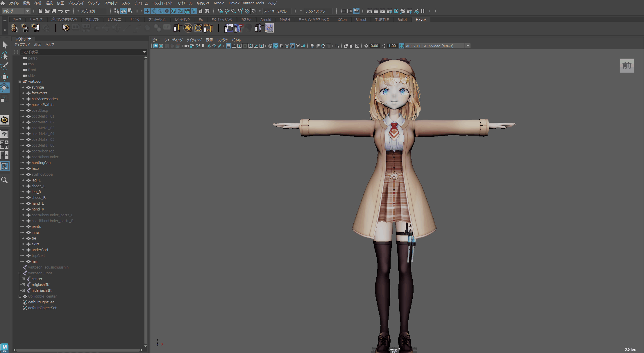Redo with the forward arrow icon
644x353 pixels.
(x=67, y=11)
